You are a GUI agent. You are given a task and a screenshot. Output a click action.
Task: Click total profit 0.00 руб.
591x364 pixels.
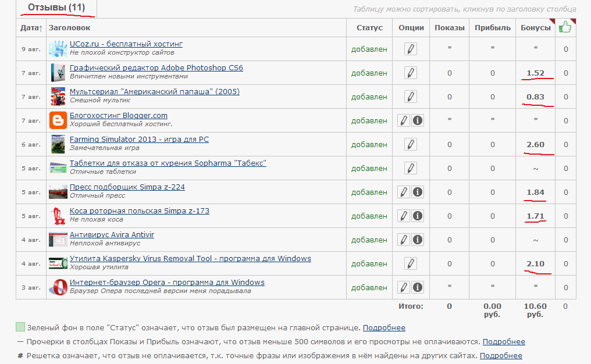492,310
